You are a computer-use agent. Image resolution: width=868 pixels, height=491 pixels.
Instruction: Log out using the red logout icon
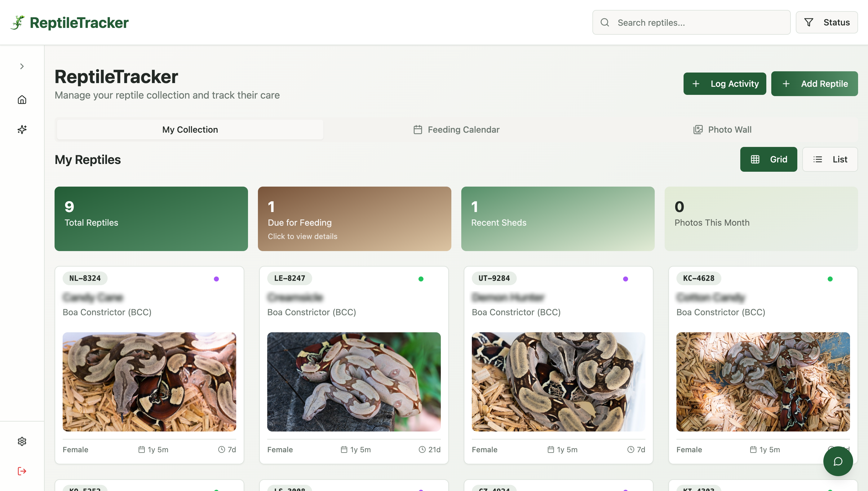pyautogui.click(x=22, y=471)
